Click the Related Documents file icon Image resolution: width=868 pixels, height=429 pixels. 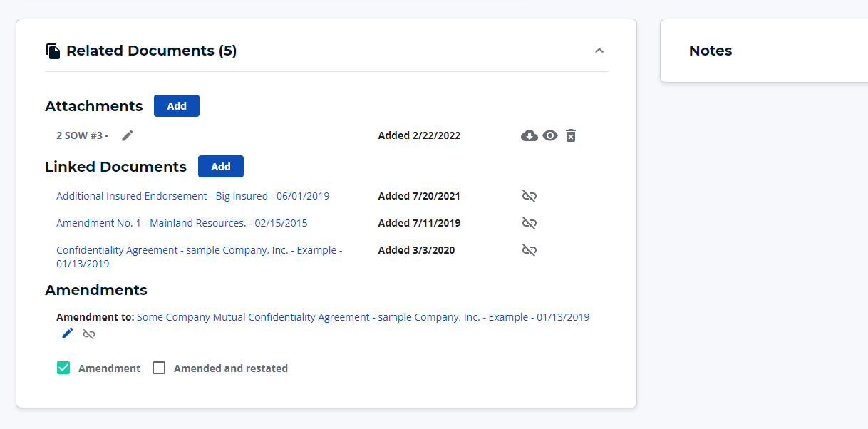tap(53, 51)
